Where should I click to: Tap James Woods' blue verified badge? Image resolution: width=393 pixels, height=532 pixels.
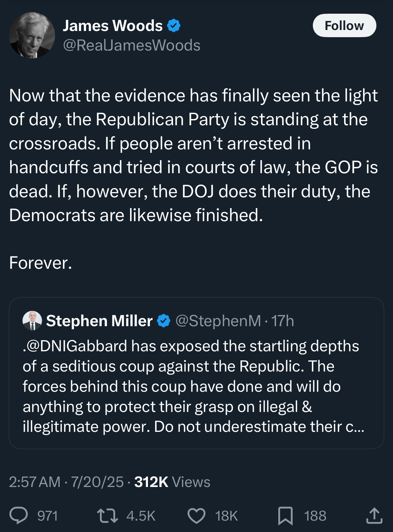pyautogui.click(x=174, y=25)
